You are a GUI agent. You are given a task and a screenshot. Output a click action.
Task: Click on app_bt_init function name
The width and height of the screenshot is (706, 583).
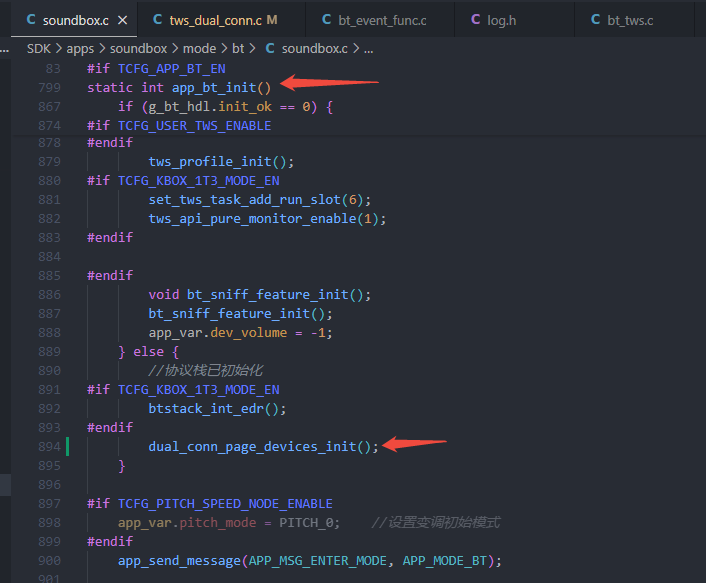pos(214,87)
